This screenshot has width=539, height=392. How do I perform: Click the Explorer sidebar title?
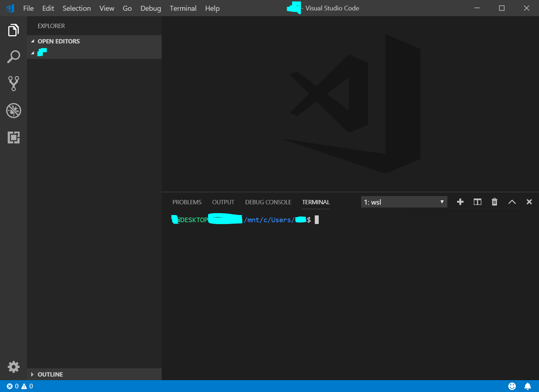pyautogui.click(x=51, y=26)
